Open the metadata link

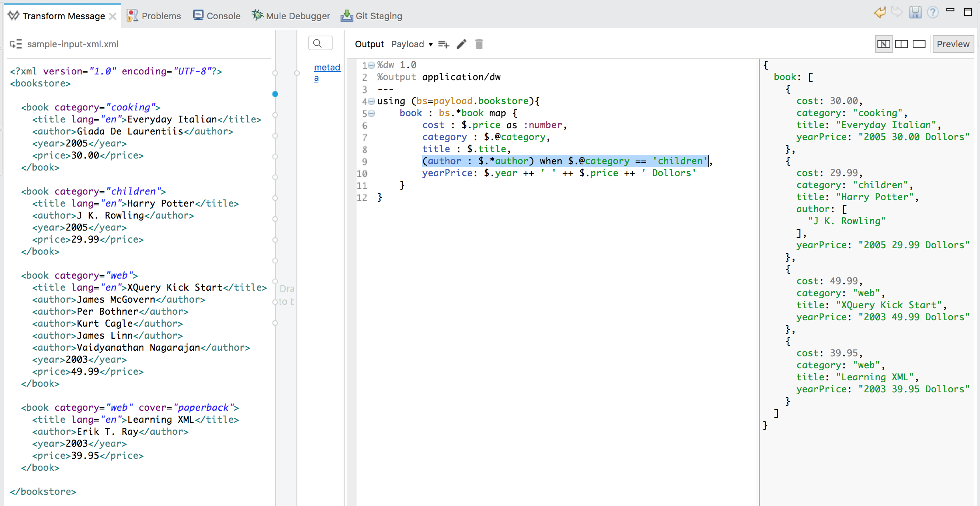point(327,68)
